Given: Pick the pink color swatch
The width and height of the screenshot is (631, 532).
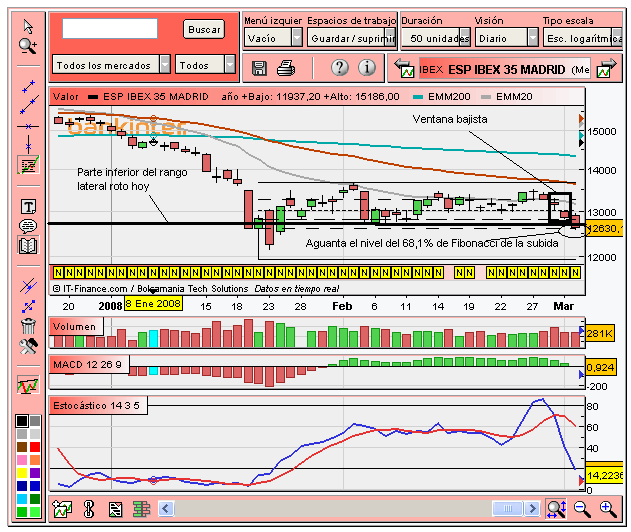Looking at the screenshot, I should point(22,460).
